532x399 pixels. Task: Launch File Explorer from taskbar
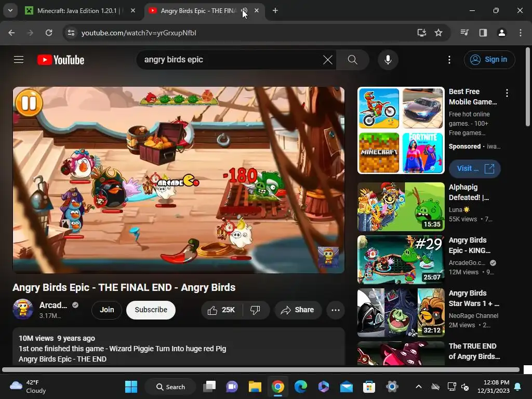255,387
